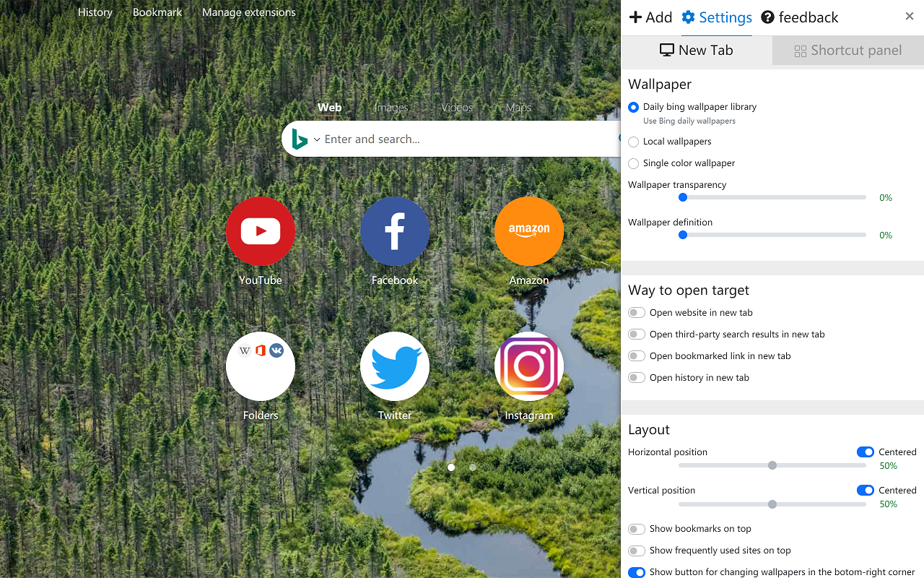Screen dimensions: 924x578
Task: Open Manage extensions
Action: point(248,12)
